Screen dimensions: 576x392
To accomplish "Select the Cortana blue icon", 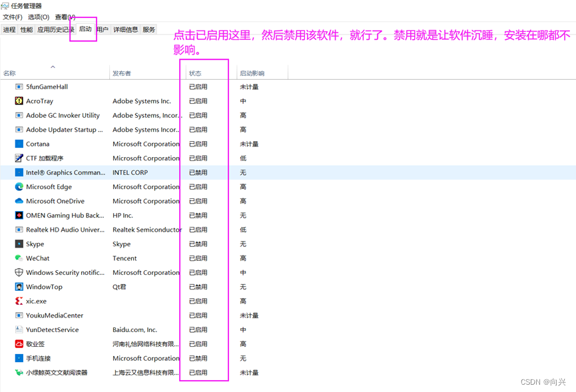I will click(19, 144).
